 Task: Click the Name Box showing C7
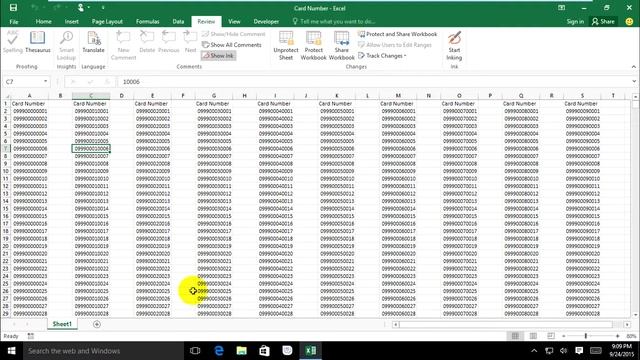point(22,82)
